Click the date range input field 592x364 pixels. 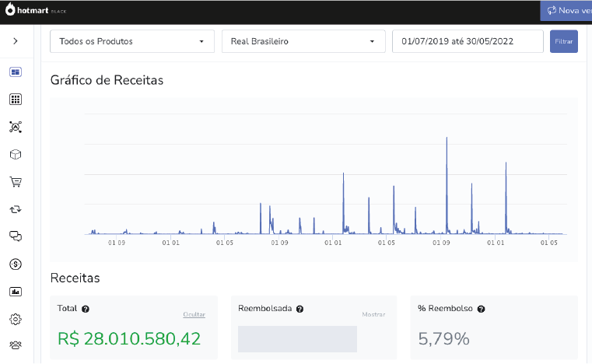pos(468,41)
